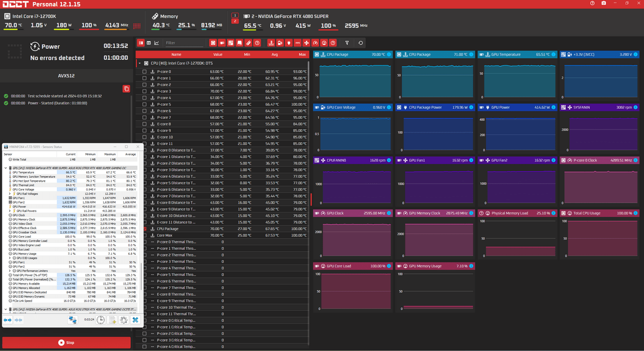Collapse the CPU [#0] Intel Core i7-12700K DTS group
Image resolution: width=644 pixels, height=351 pixels.
click(x=139, y=63)
